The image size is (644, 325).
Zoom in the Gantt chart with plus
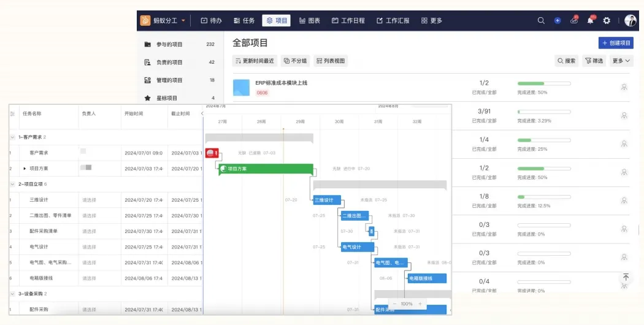[420, 304]
